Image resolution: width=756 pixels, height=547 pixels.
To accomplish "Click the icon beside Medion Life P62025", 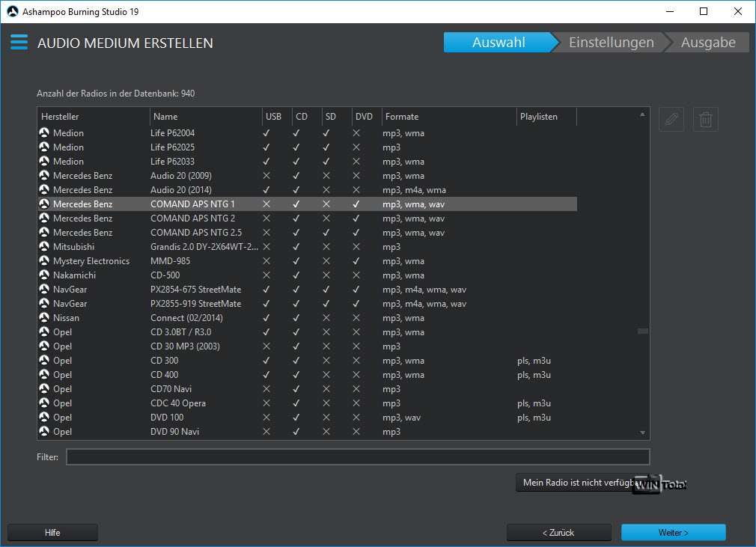I will click(44, 147).
